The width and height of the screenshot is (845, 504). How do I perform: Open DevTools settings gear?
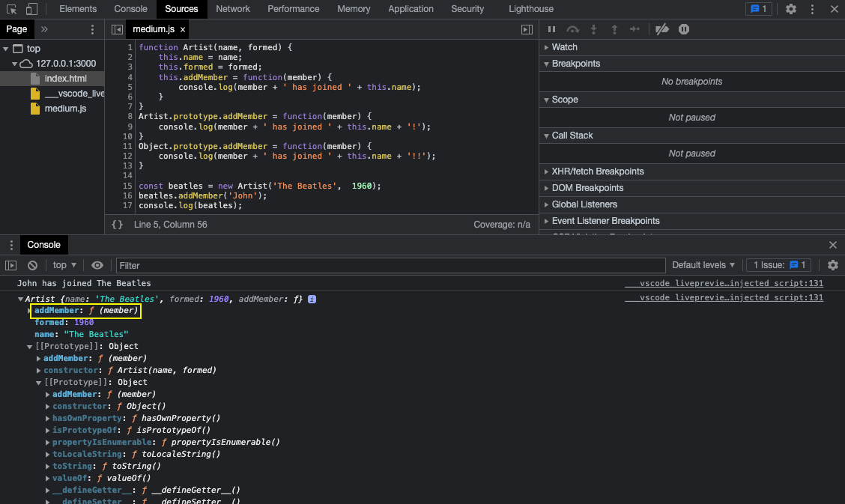790,9
